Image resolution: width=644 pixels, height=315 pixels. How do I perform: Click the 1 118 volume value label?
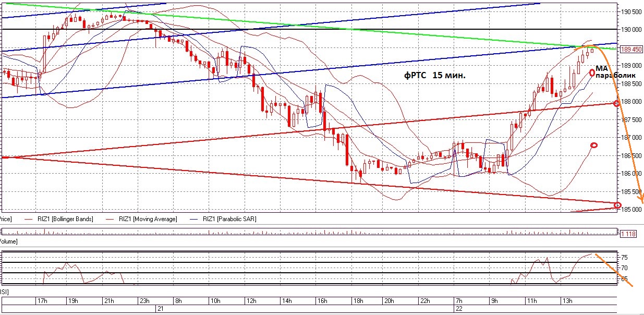click(x=628, y=234)
